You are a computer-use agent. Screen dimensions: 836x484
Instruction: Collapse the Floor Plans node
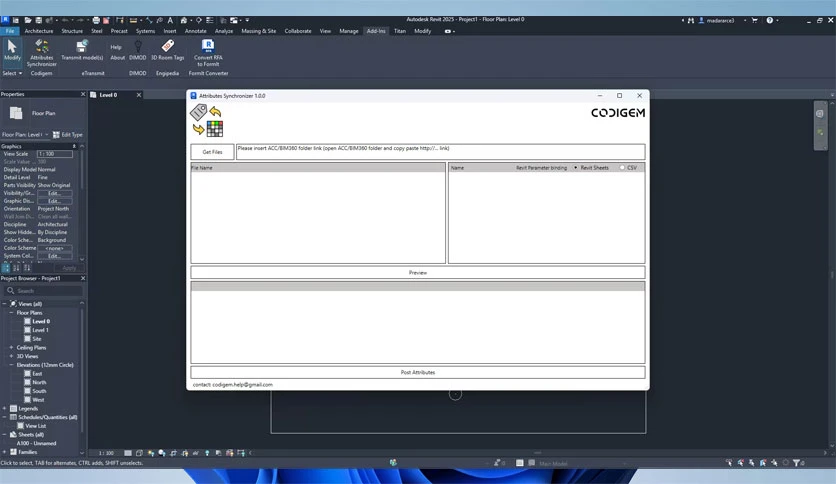click(x=11, y=312)
